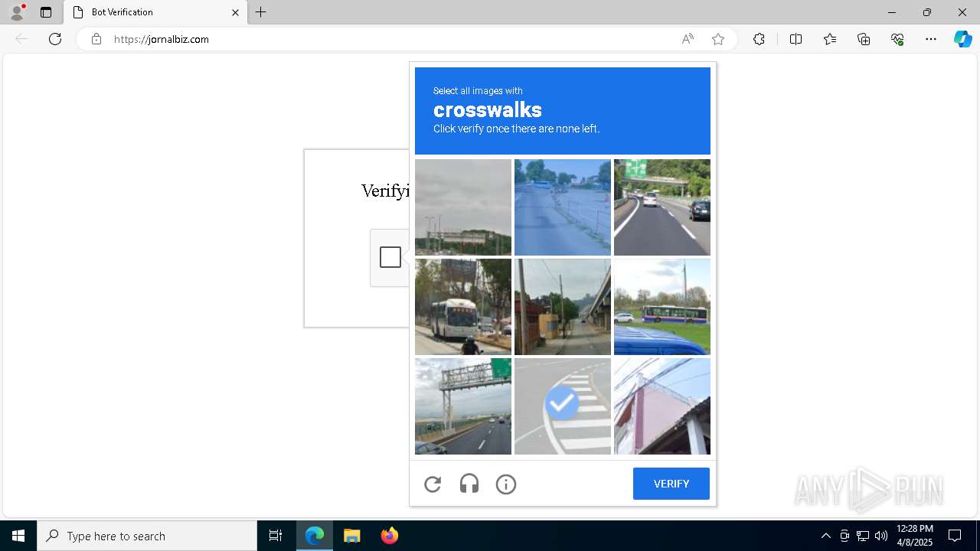Select the tile with pink building and wires

click(x=662, y=406)
